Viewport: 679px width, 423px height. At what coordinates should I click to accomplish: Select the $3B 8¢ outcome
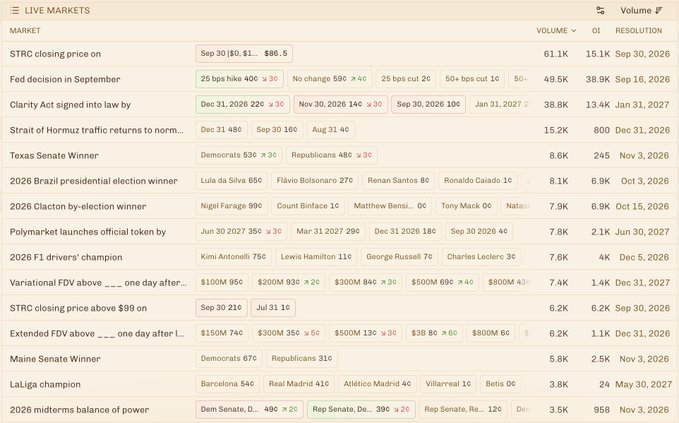coord(434,333)
